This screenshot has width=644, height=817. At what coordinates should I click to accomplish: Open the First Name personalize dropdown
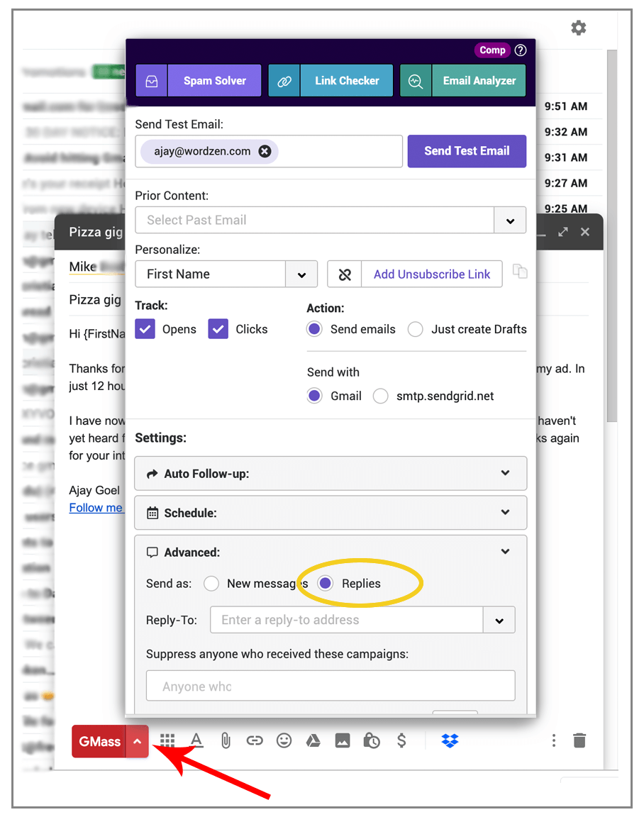click(x=301, y=274)
